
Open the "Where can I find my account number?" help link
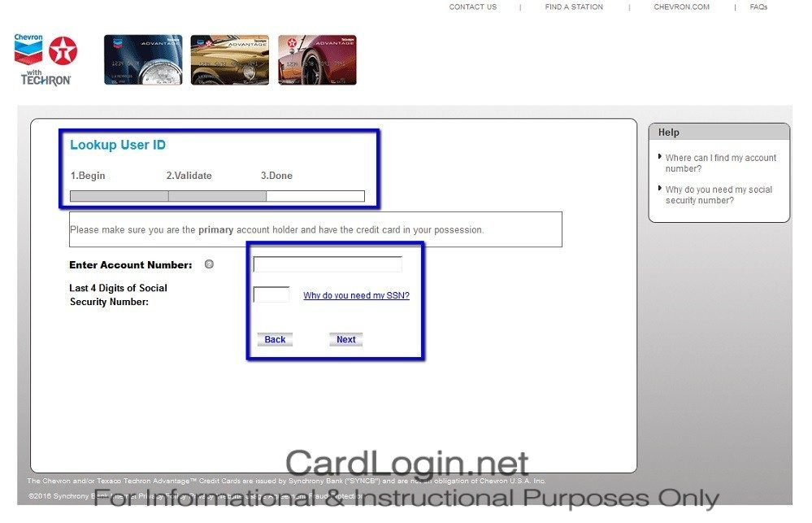pos(720,163)
